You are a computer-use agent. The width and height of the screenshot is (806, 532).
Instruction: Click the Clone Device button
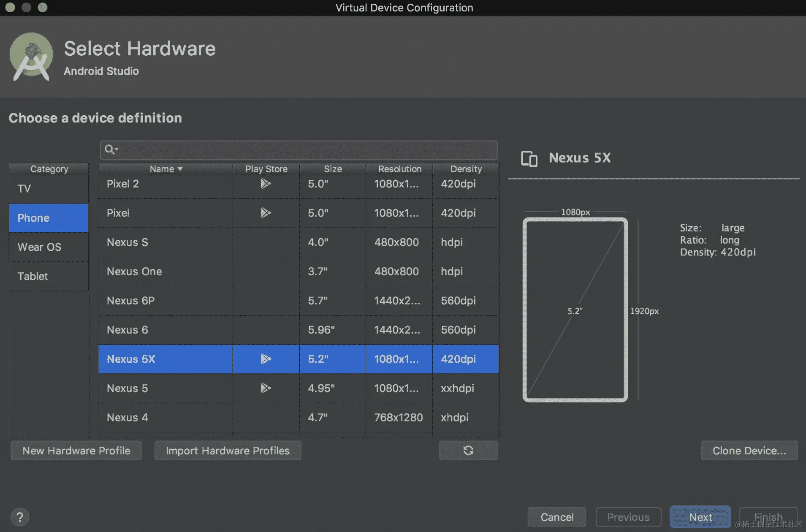tap(749, 451)
